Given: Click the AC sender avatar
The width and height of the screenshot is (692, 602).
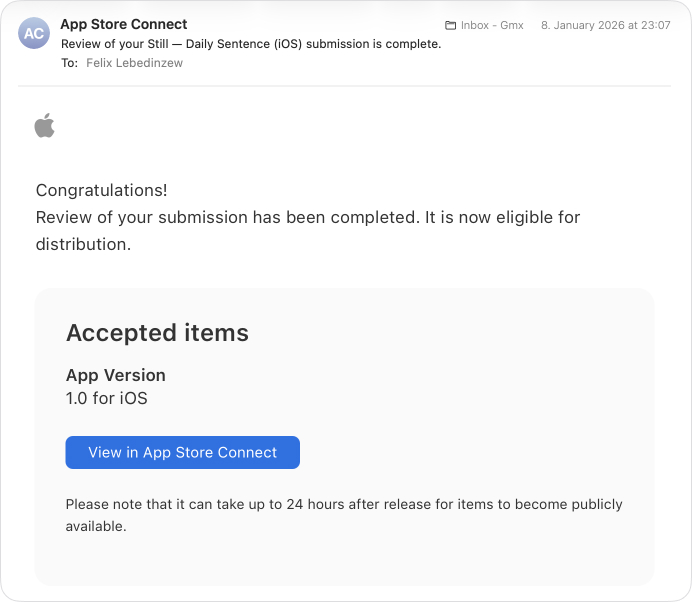Looking at the screenshot, I should tap(34, 33).
